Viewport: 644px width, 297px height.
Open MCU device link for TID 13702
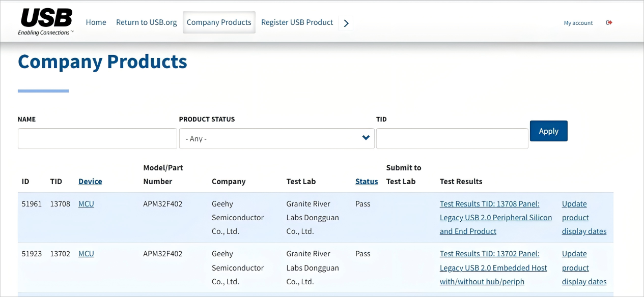[x=86, y=254]
